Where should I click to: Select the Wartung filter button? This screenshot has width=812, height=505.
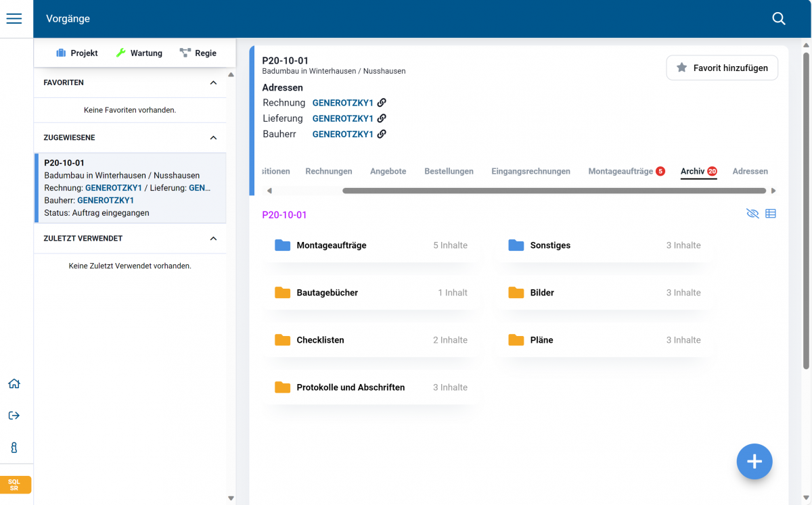[139, 53]
